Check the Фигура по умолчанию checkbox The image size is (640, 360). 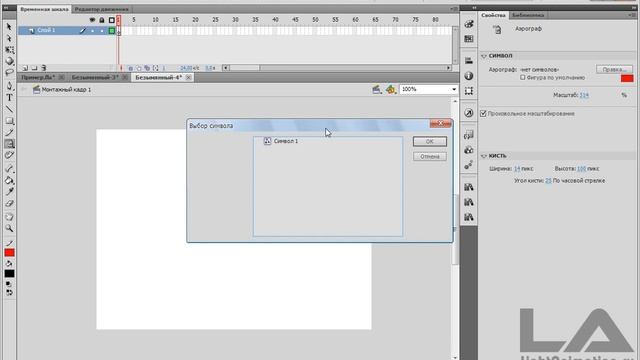[522, 78]
